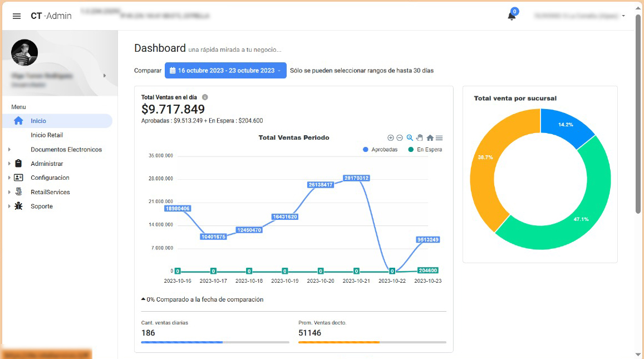The width and height of the screenshot is (644, 359).
Task: Toggle the En Espera series in legend
Action: coord(426,150)
